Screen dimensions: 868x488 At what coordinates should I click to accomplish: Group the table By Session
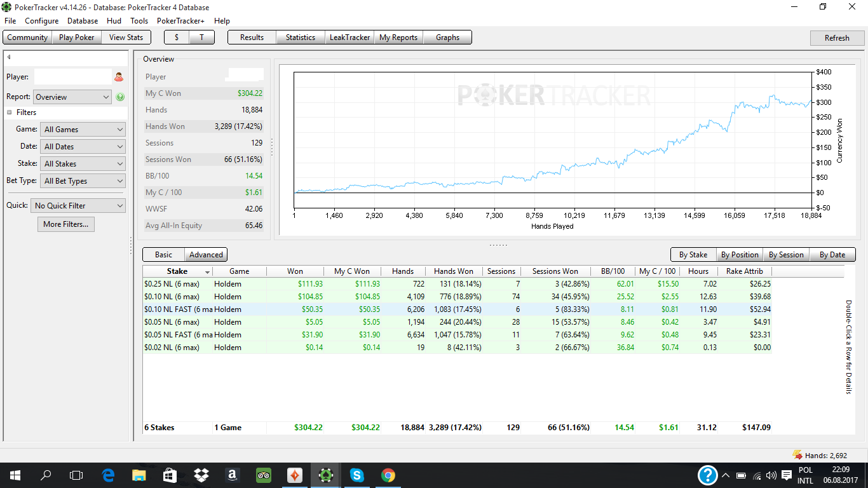tap(786, 255)
